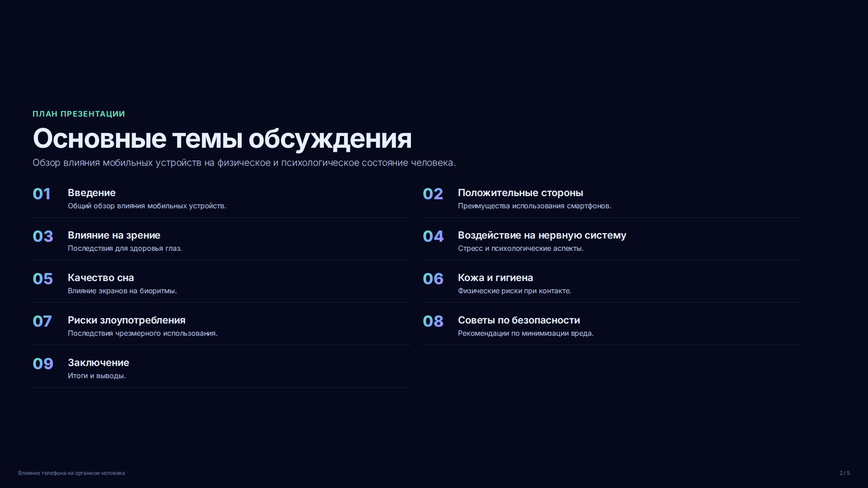This screenshot has height=488, width=868.
Task: Select the 'Риски злоупотребления' title
Action: 127,320
